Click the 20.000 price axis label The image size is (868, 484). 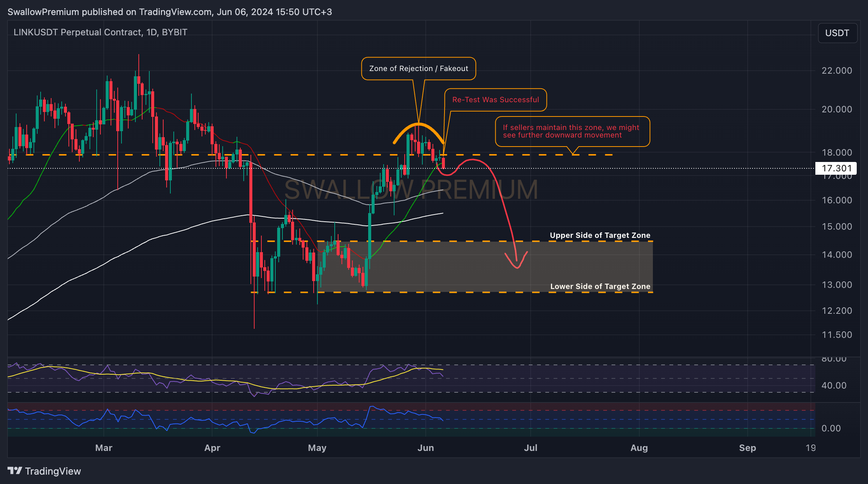(837, 109)
